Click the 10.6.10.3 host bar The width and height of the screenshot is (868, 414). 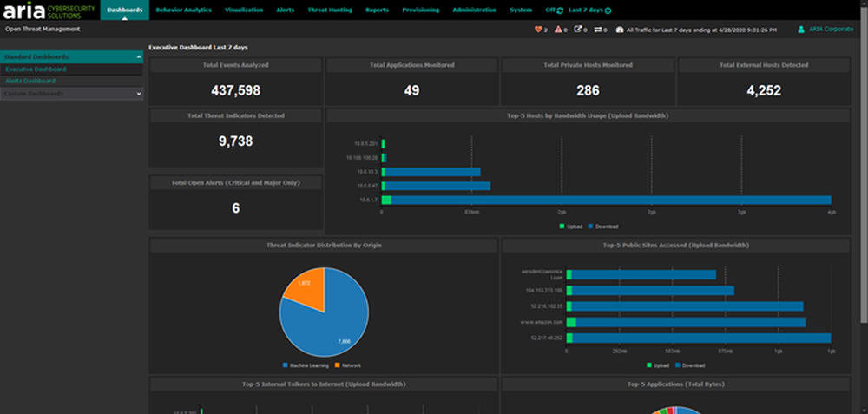coord(431,172)
